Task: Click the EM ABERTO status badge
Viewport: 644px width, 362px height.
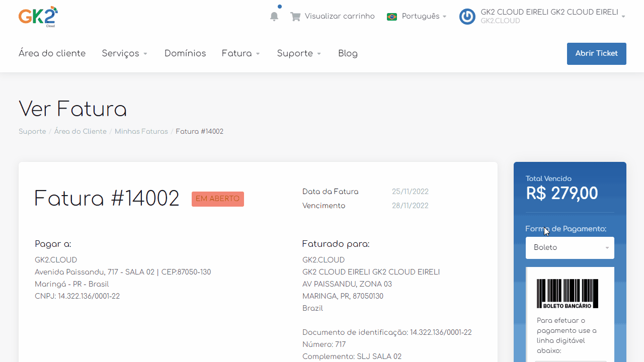Action: pyautogui.click(x=218, y=199)
